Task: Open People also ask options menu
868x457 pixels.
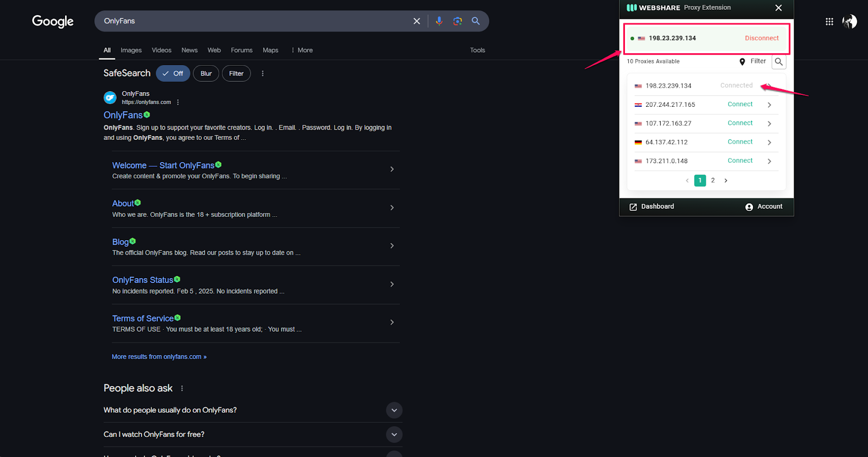Action: pos(182,388)
